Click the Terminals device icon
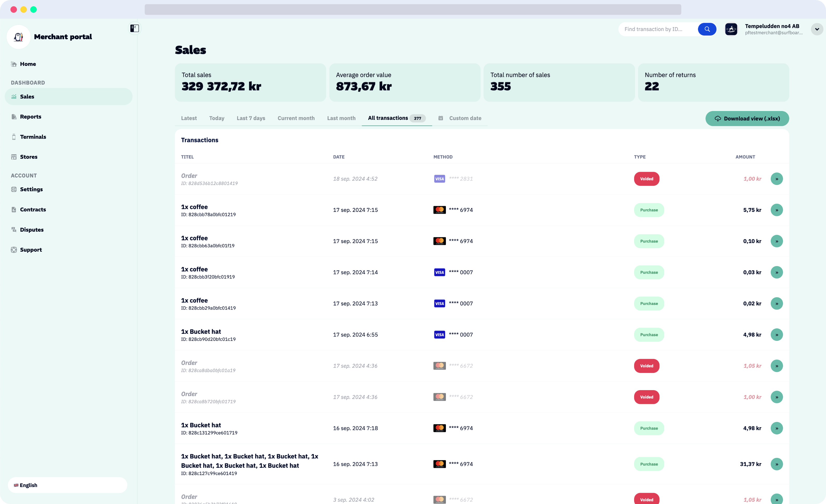Screen dimensions: 826x504 [x=14, y=137]
